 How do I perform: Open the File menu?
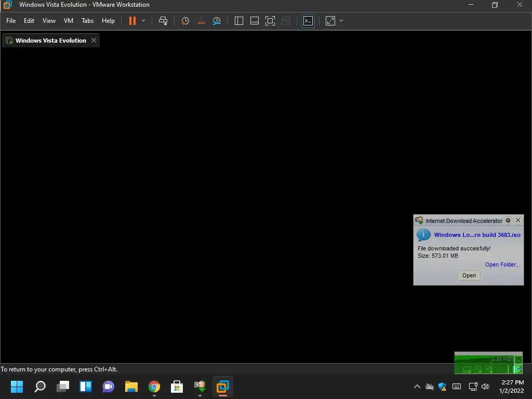click(x=11, y=21)
